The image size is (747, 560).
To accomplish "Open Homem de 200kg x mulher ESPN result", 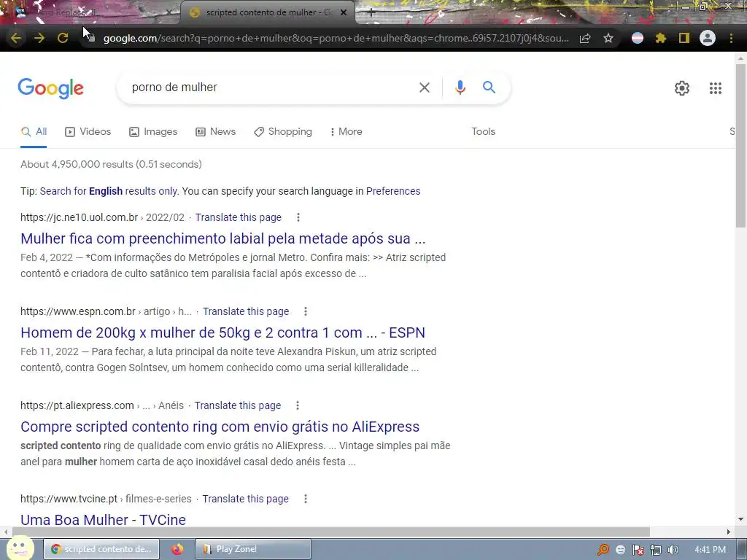I will [x=223, y=332].
